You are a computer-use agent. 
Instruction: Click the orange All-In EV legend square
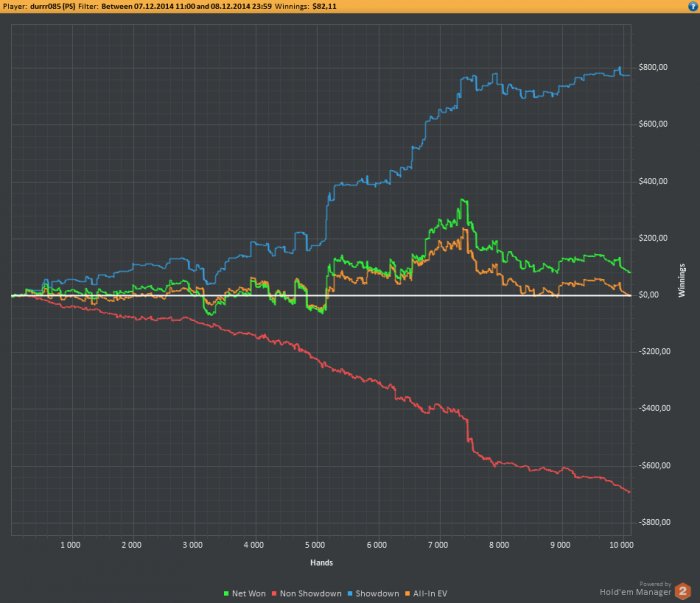[x=408, y=594]
